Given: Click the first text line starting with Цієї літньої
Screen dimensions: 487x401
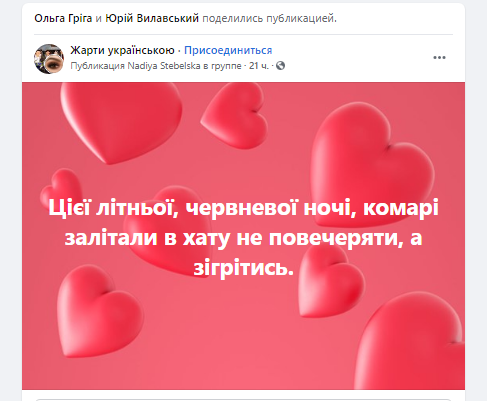Looking at the screenshot, I should tap(243, 208).
